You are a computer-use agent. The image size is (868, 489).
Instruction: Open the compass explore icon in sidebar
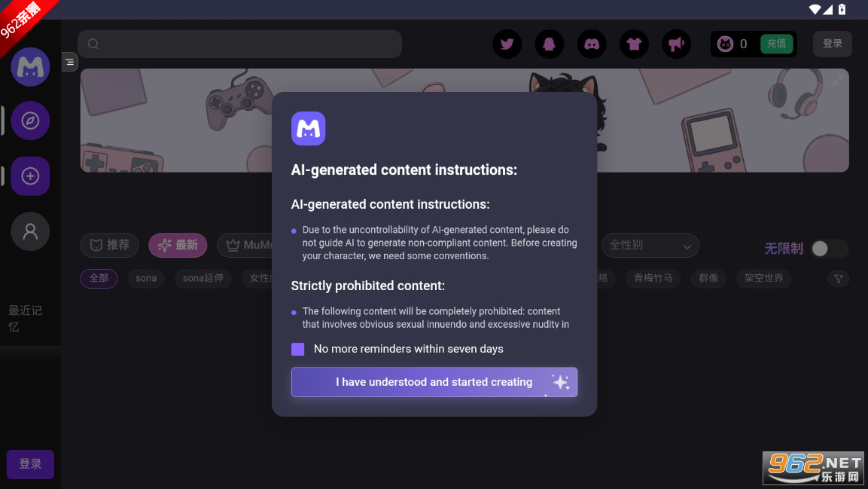(30, 121)
